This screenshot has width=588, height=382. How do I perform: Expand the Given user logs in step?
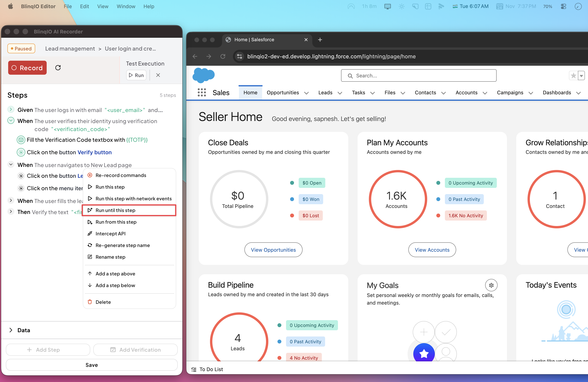click(x=11, y=110)
